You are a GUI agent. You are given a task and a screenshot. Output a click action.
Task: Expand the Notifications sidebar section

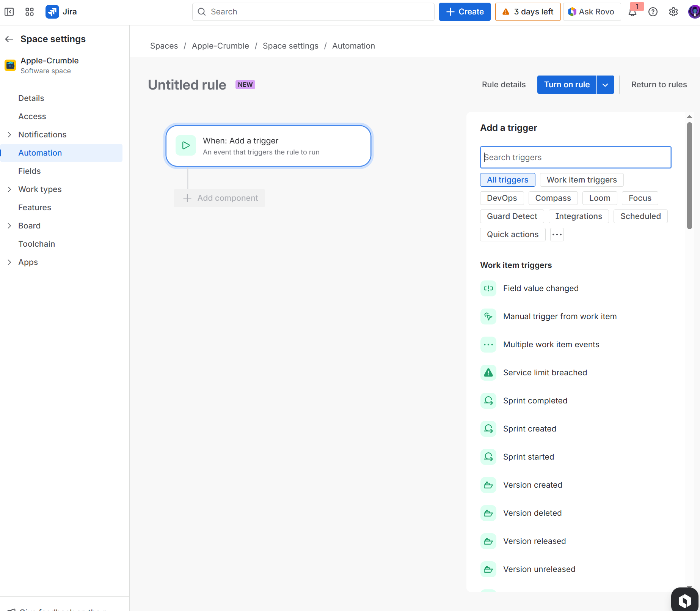(x=9, y=135)
